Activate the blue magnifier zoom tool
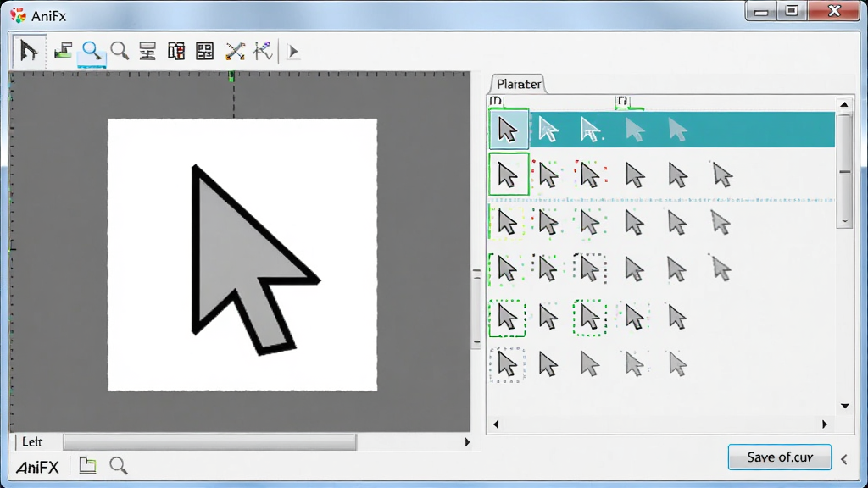 92,52
